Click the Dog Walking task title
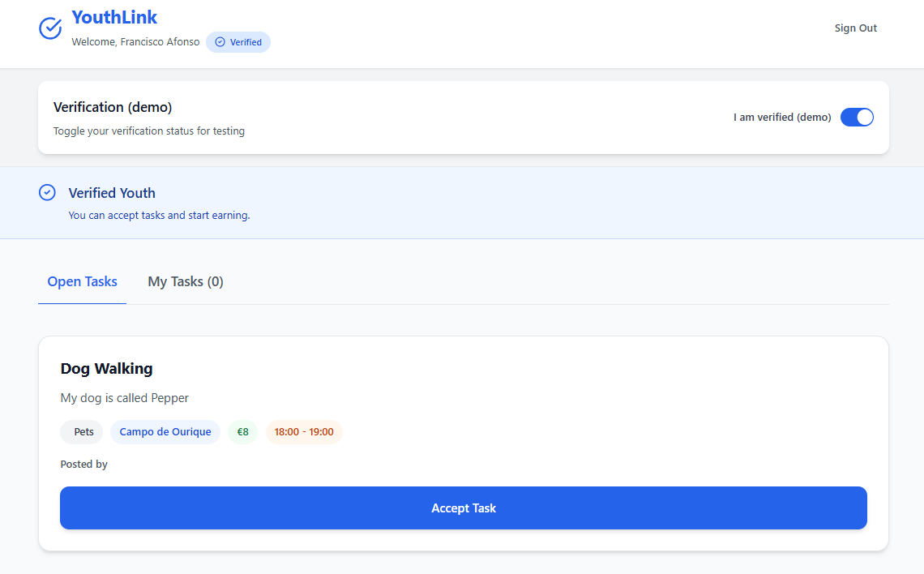This screenshot has width=924, height=574. click(107, 368)
